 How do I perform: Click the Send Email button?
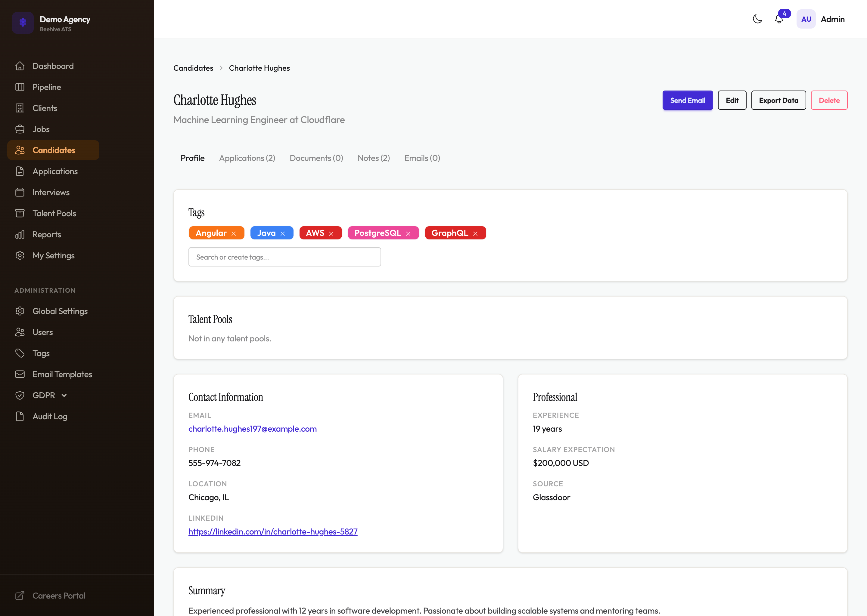pos(688,100)
